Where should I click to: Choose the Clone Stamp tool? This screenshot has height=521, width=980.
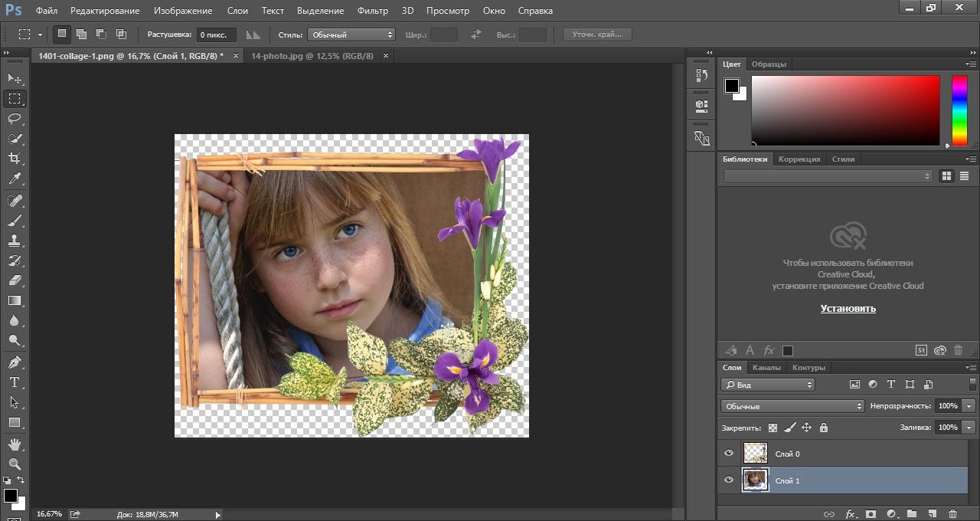pos(15,241)
